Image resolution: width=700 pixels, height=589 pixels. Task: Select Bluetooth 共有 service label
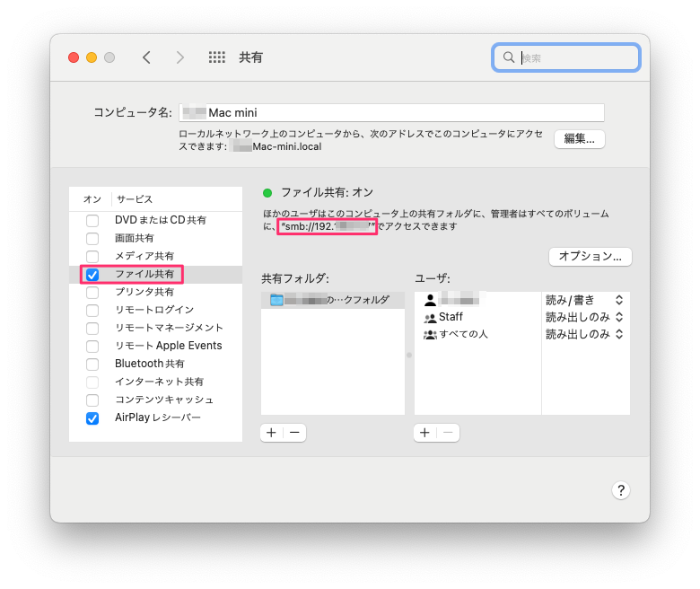tap(150, 364)
